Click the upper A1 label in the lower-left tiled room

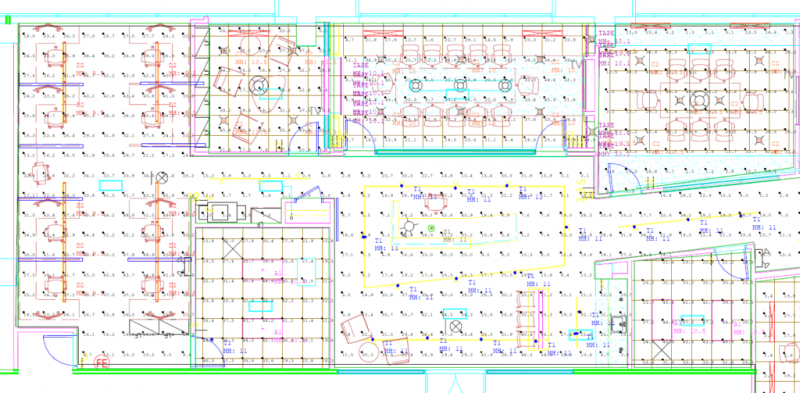(278, 274)
